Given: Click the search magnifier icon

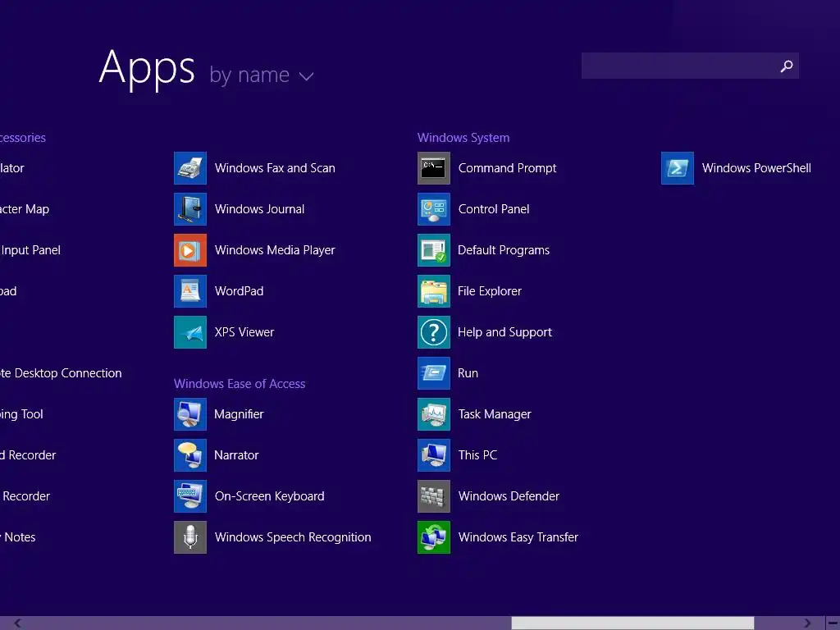Looking at the screenshot, I should [x=787, y=66].
